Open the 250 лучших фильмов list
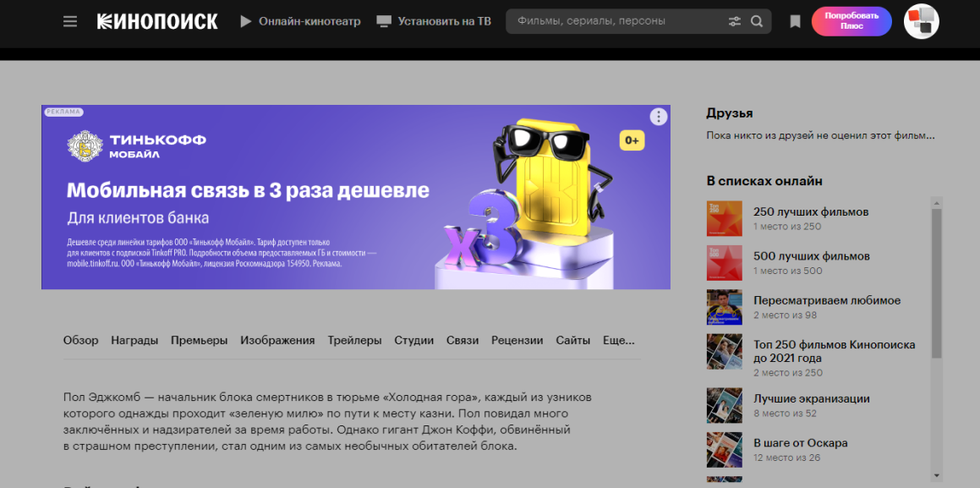The width and height of the screenshot is (980, 488). (811, 211)
